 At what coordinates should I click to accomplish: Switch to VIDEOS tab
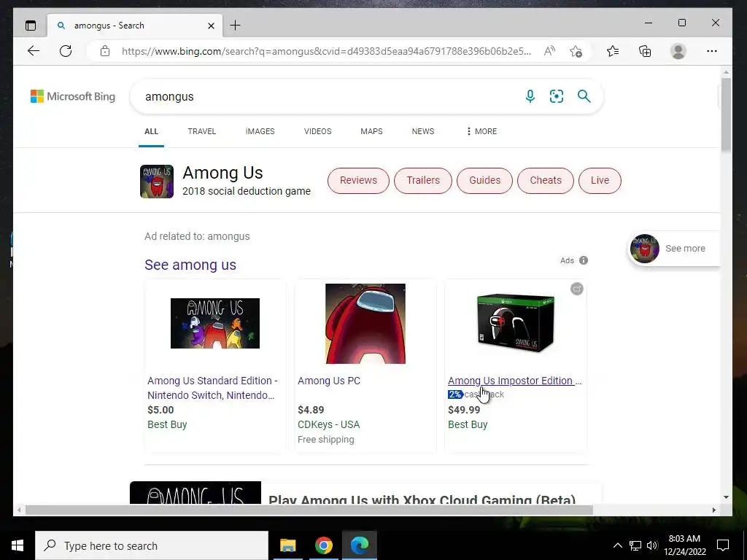tap(318, 131)
